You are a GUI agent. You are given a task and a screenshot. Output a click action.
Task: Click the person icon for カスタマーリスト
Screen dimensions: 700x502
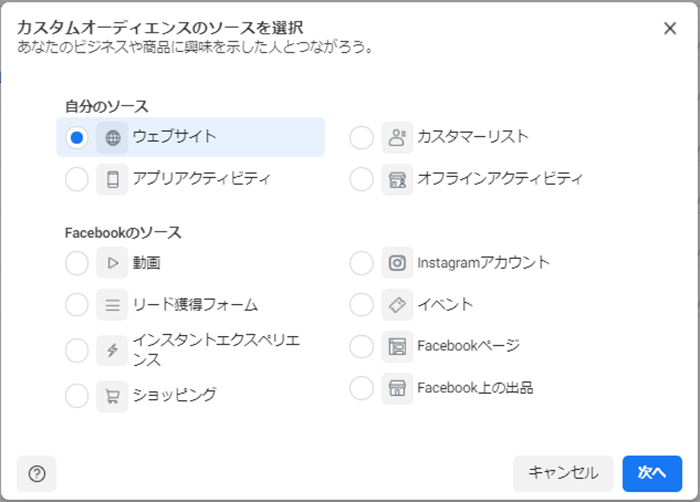click(x=397, y=138)
